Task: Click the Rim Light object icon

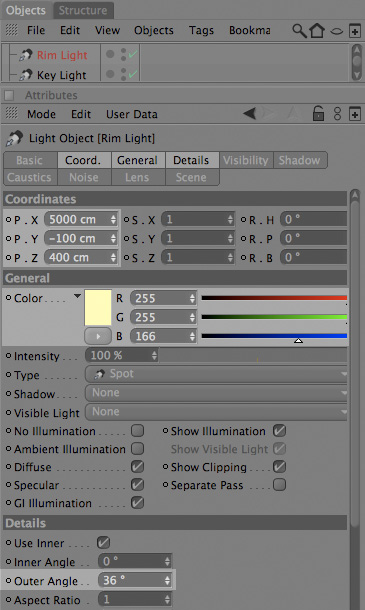Action: pos(26,55)
